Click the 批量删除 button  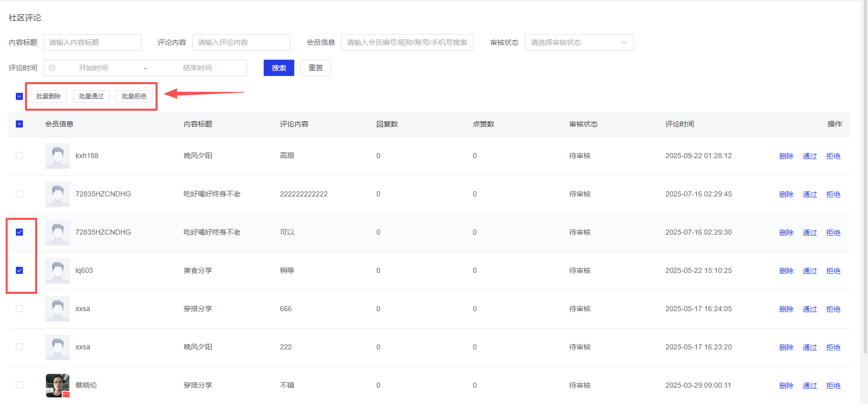pos(48,96)
